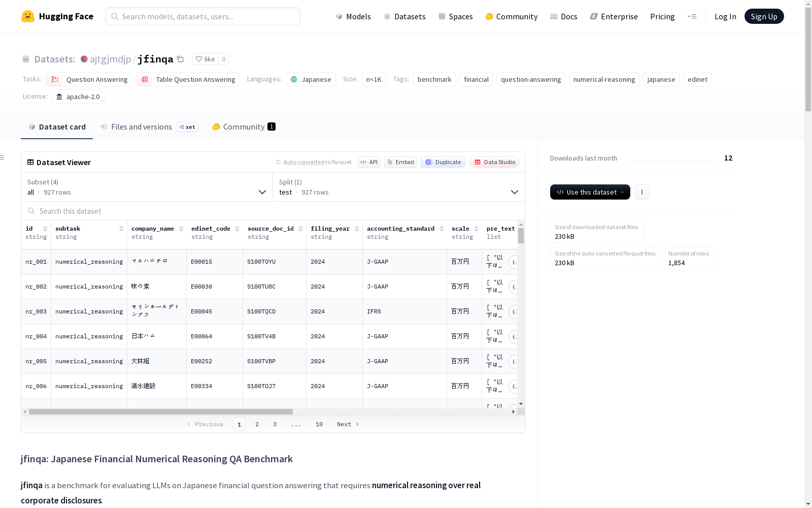Expand pre_text cell in nr_003 row
Screen dimensions: 812x508
pyautogui.click(x=513, y=312)
